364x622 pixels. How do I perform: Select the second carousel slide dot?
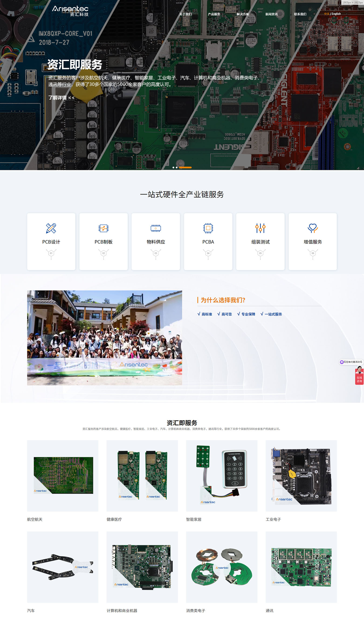tap(177, 168)
